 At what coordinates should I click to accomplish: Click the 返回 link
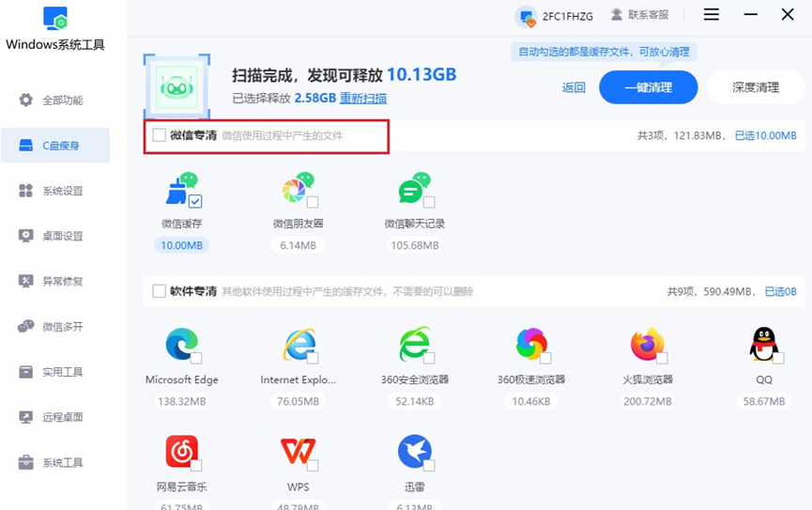[x=574, y=87]
